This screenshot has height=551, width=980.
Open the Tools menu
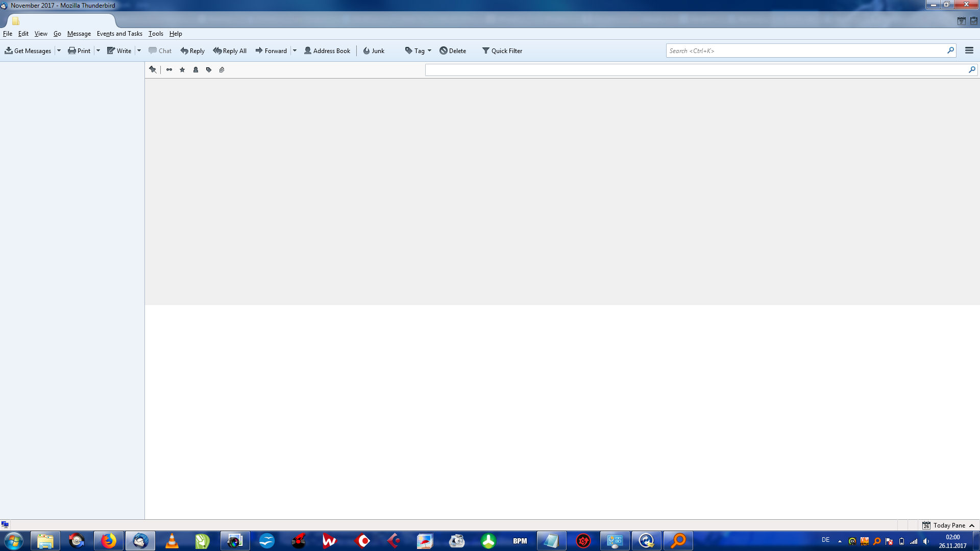[156, 34]
